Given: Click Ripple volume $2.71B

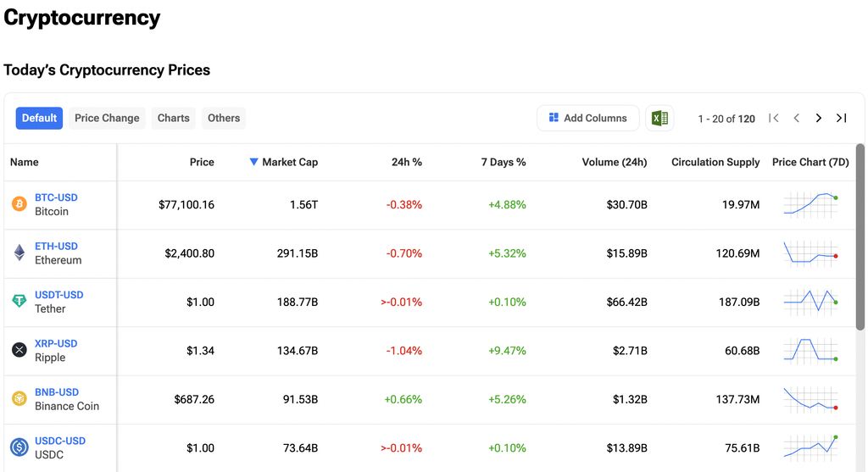Looking at the screenshot, I should [630, 351].
